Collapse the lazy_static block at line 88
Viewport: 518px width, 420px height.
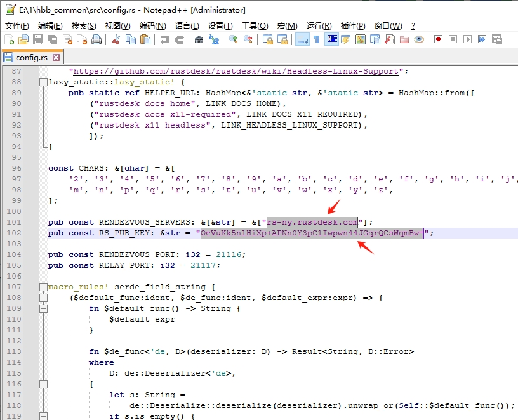[x=43, y=82]
